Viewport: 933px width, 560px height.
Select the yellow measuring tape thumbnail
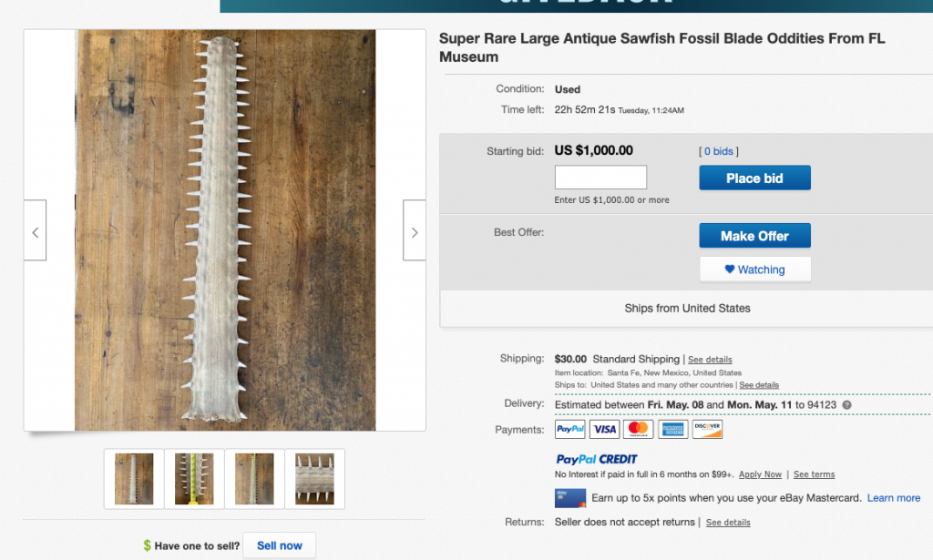(x=194, y=479)
